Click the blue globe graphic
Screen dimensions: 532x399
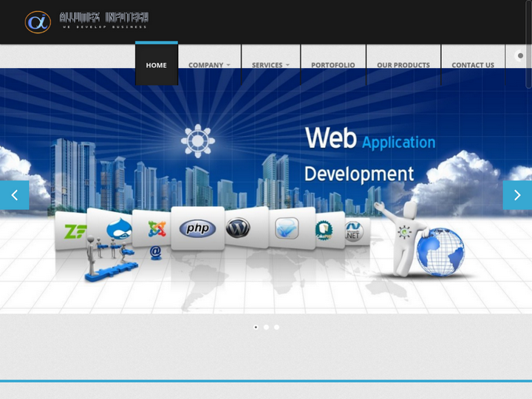pos(440,251)
